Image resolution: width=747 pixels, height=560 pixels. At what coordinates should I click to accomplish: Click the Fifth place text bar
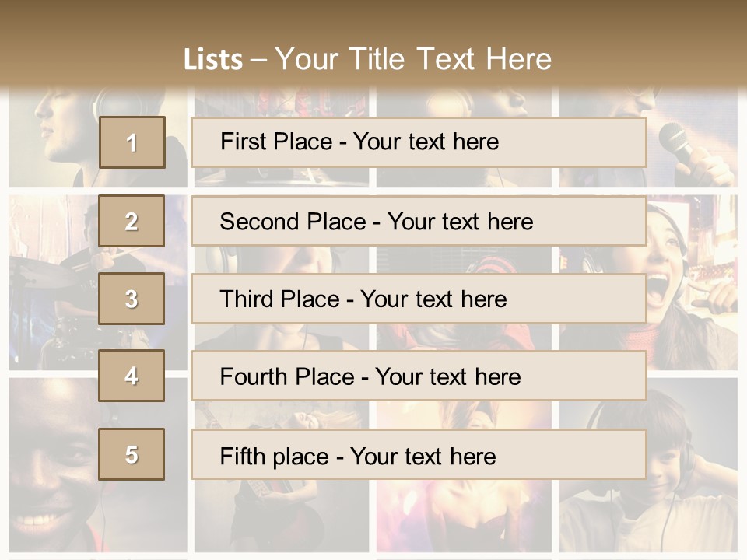tap(419, 455)
